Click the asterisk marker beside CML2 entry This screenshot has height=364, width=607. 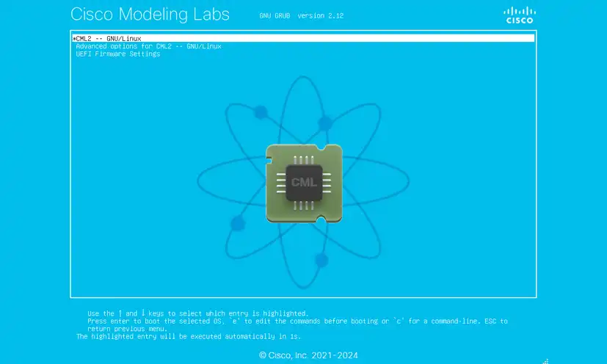[x=74, y=38]
